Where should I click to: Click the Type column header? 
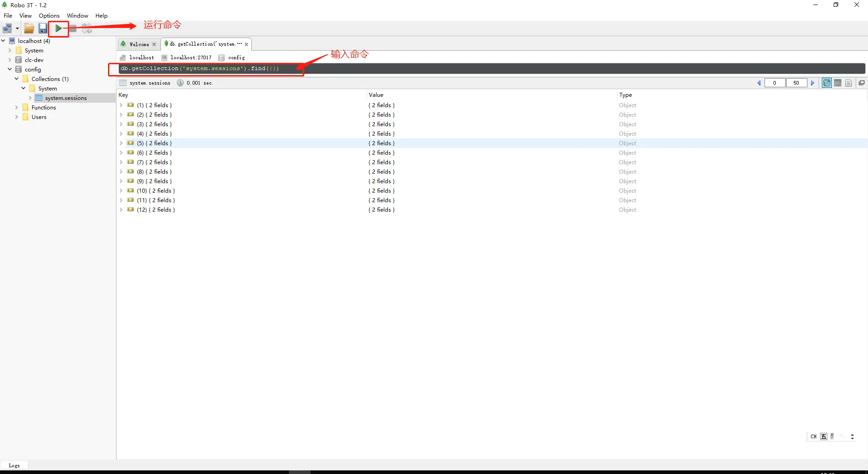tap(742, 95)
